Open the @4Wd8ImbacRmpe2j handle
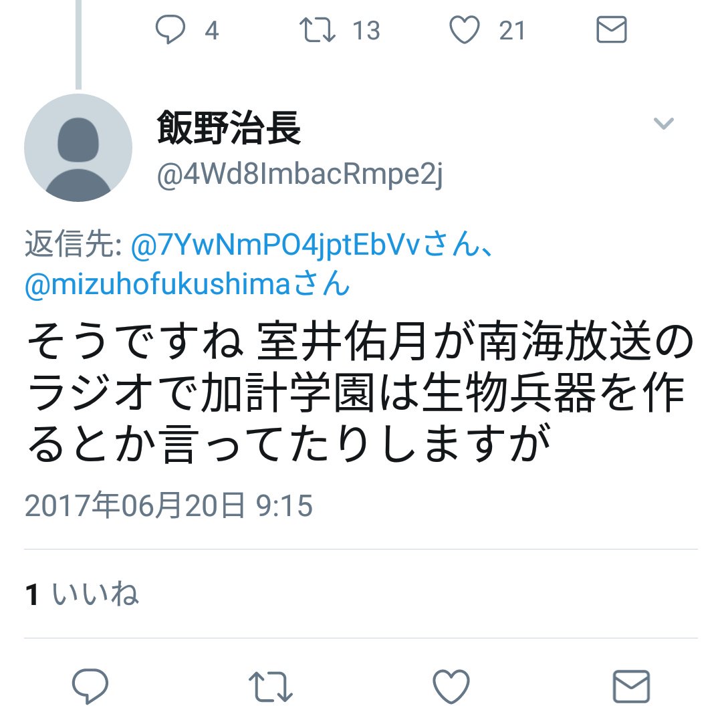The width and height of the screenshot is (722, 728). point(300,175)
